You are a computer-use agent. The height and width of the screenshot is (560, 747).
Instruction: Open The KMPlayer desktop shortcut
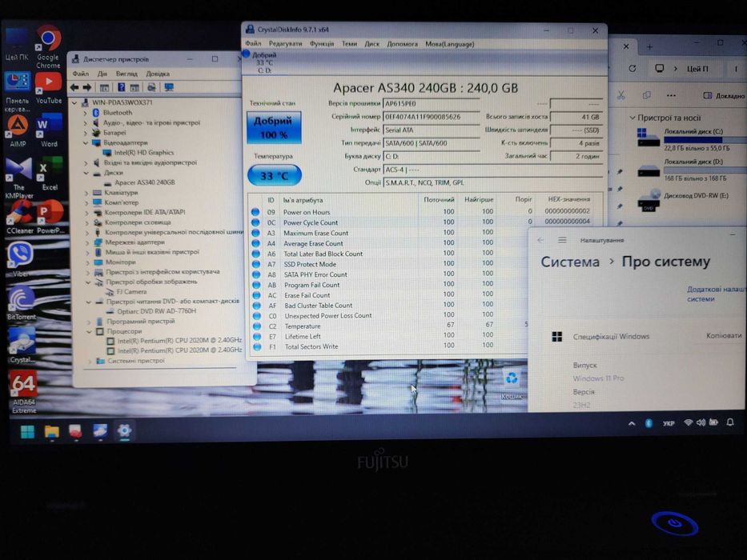18,178
